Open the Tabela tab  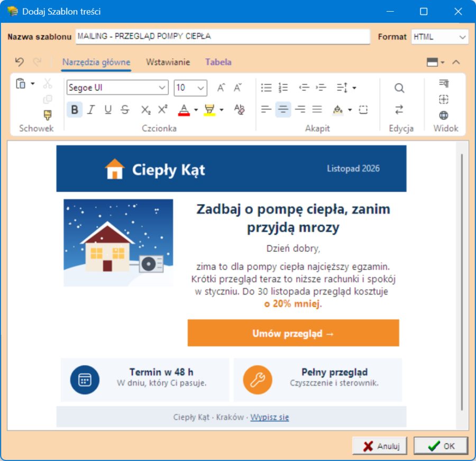[218, 62]
